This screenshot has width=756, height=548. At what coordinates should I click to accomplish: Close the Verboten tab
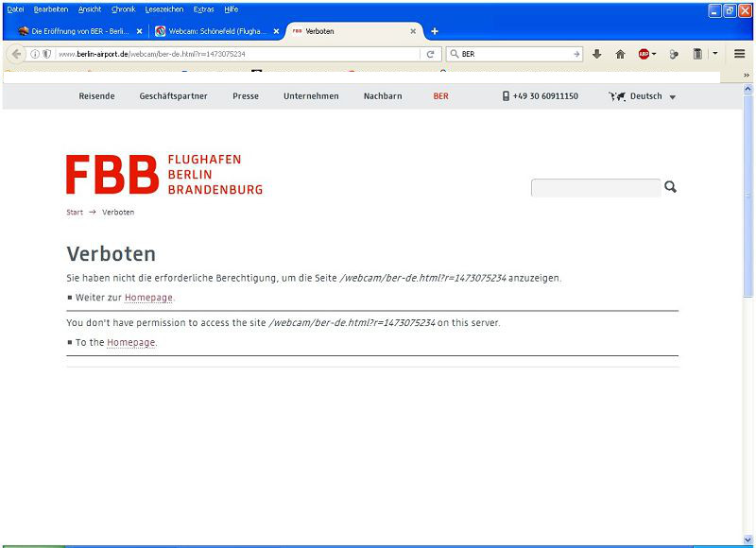(x=413, y=31)
